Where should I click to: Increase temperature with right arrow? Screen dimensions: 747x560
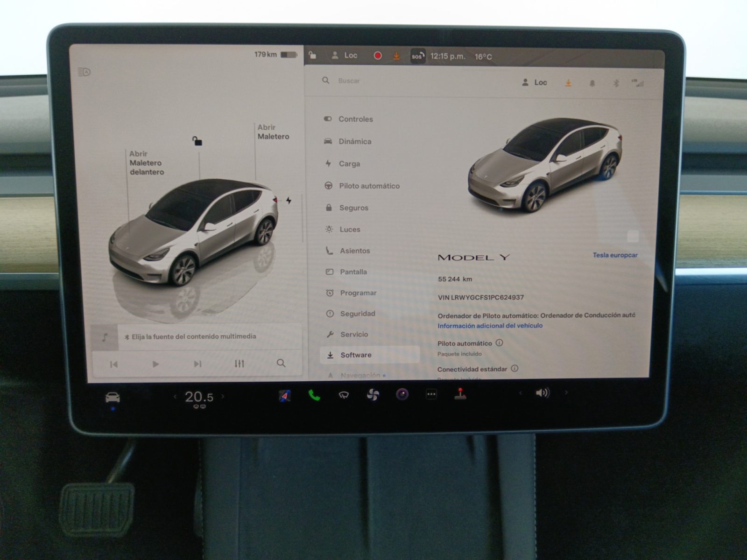pos(223,396)
